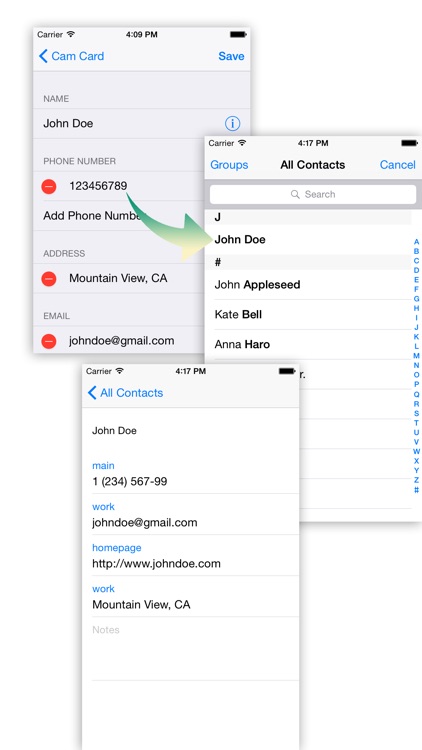Tap work address Mountain View, CA in details
Screen dimensions: 422x750
pyautogui.click(x=141, y=605)
